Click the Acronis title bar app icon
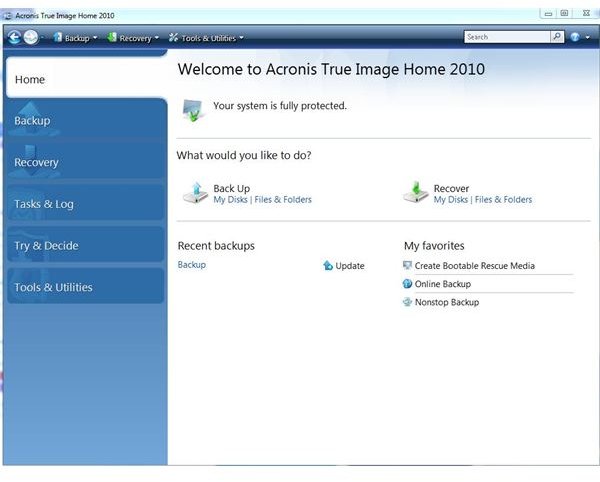 pos(8,16)
